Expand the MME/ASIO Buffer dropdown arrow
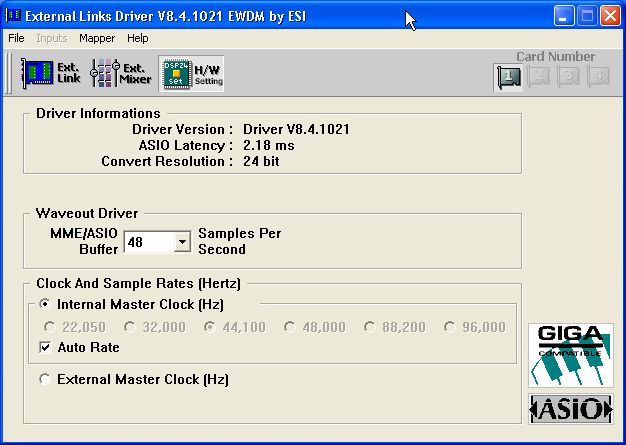The width and height of the screenshot is (626, 445). coord(182,241)
